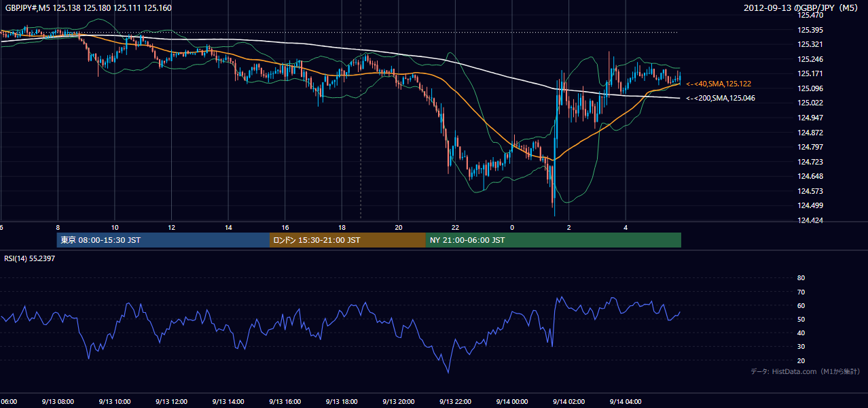Click hour tick 12 below price chart
Image resolution: width=868 pixels, height=408 pixels.
pos(172,227)
